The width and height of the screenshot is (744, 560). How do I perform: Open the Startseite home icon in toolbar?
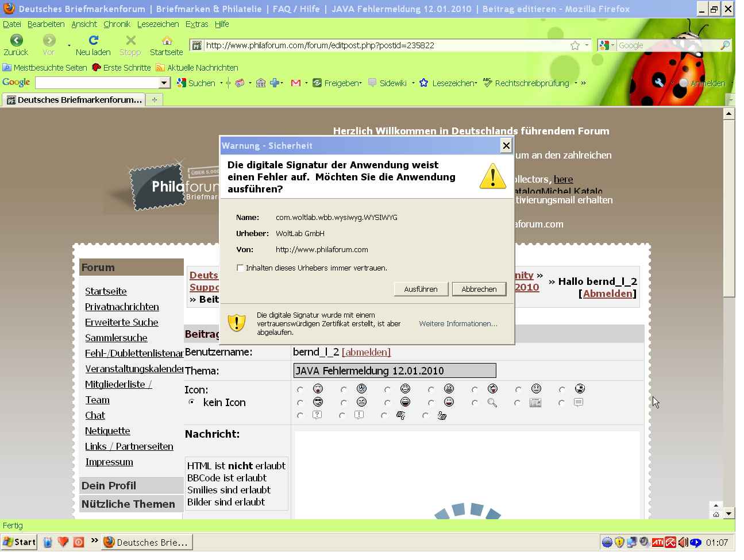click(x=167, y=40)
